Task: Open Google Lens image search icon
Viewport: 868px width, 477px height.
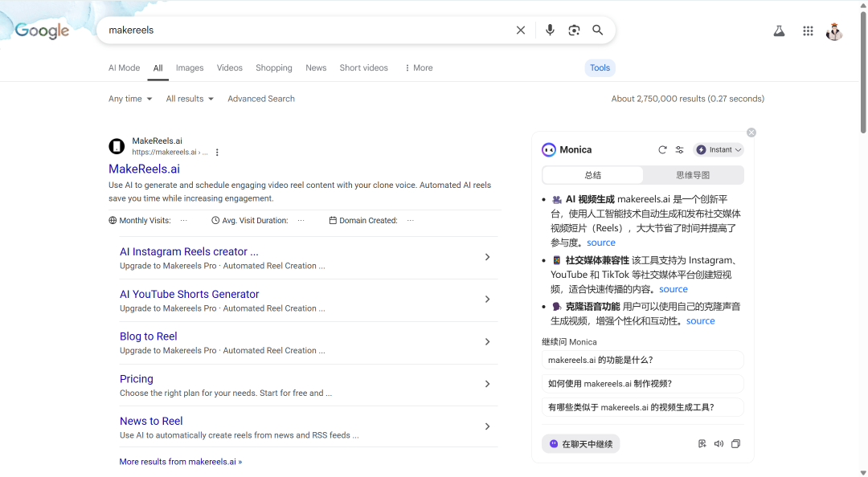Action: [x=574, y=30]
